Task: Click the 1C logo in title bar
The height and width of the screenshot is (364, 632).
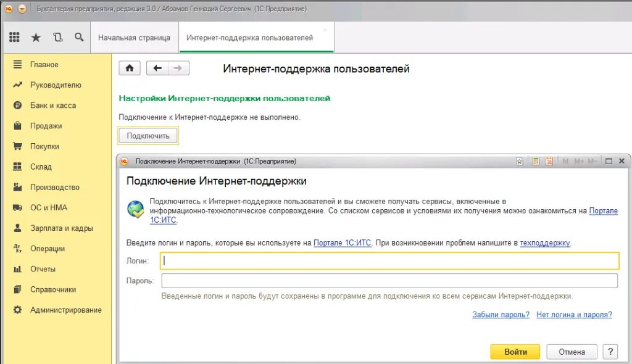Action: [x=9, y=9]
